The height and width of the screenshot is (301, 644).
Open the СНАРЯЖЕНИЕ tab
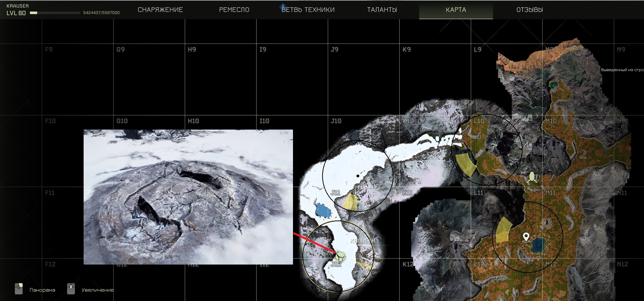[x=160, y=10]
